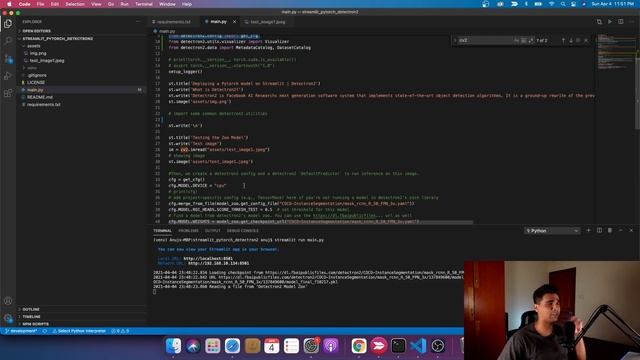
Task: Open the Source Control view icon
Action: [8, 58]
